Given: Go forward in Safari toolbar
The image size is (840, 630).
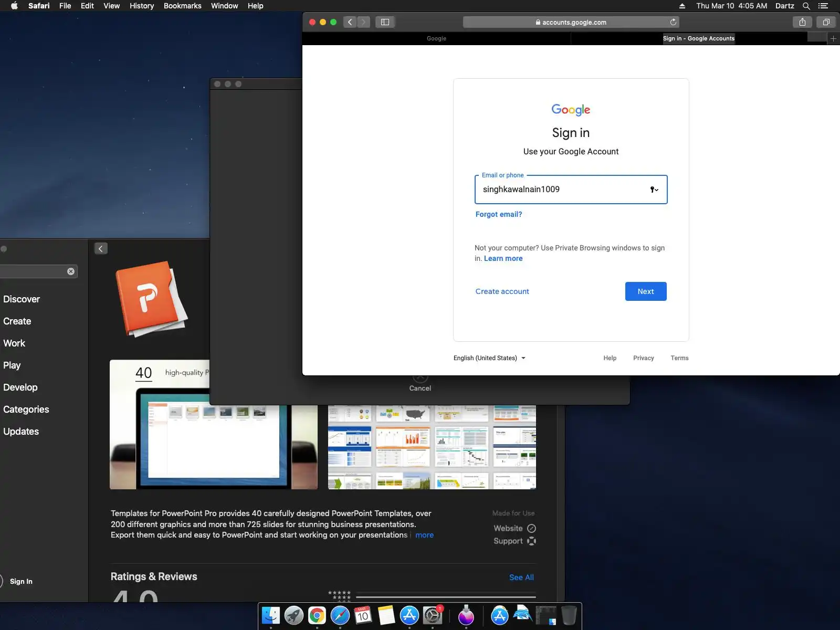Looking at the screenshot, I should point(363,22).
